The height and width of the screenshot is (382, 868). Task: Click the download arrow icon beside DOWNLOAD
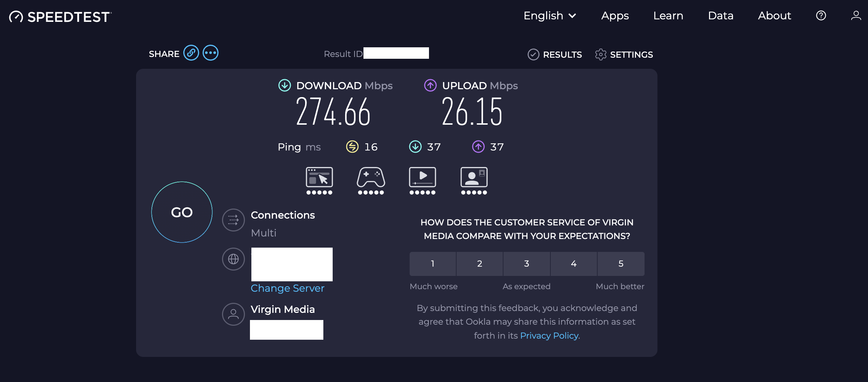285,85
